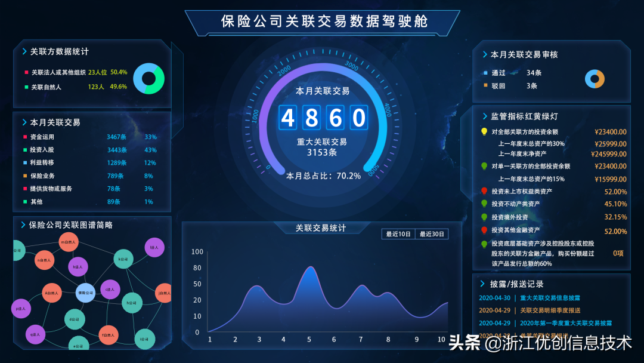Click the donut chart in 本月关联交易审核 panel
This screenshot has width=644, height=363.
tap(595, 78)
